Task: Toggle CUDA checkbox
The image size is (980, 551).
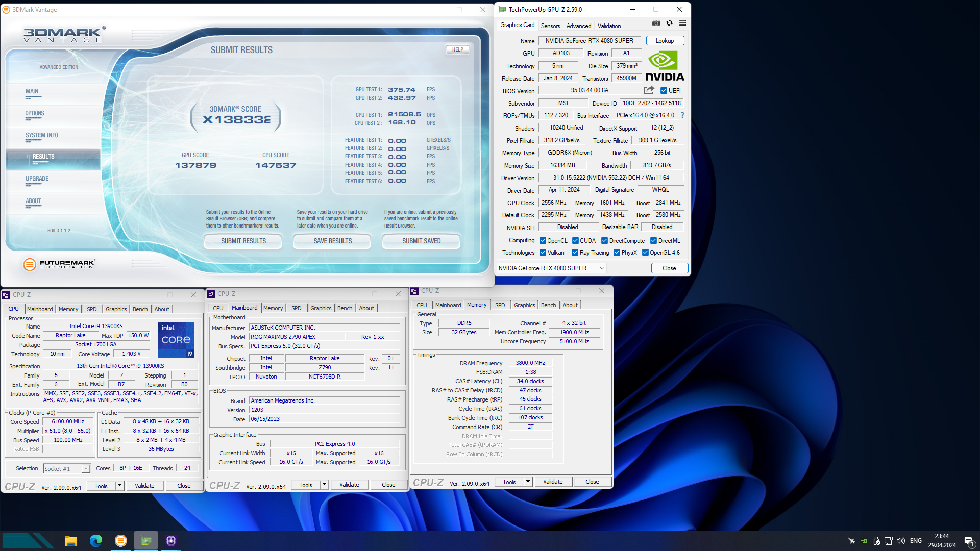Action: tap(575, 241)
